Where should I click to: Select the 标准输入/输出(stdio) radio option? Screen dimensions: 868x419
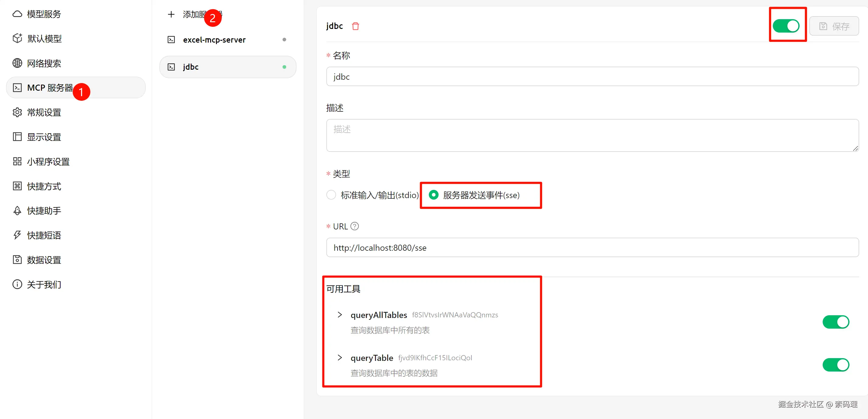(x=331, y=195)
